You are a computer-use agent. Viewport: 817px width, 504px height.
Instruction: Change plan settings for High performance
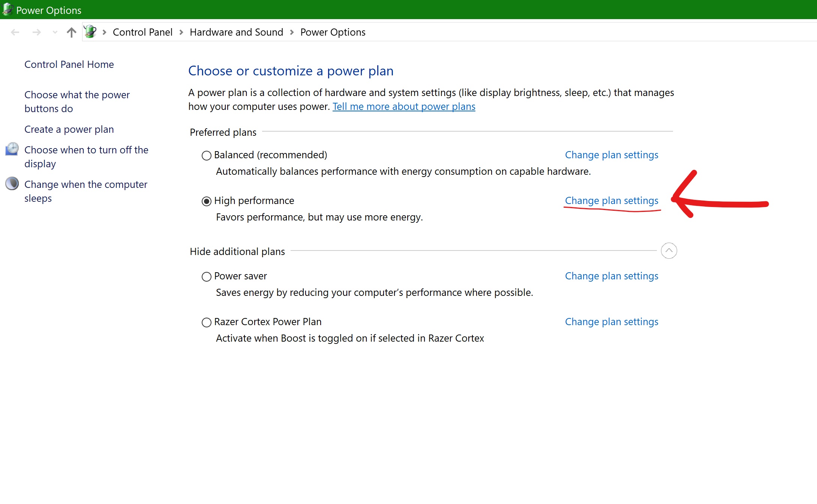612,201
